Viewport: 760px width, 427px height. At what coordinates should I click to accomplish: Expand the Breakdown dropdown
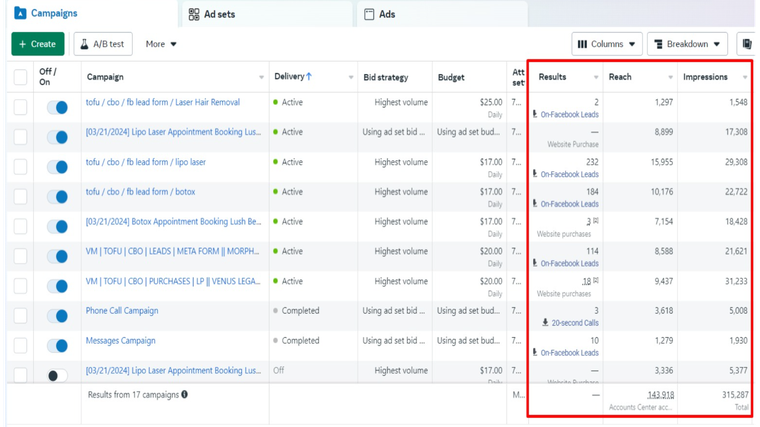pos(687,44)
